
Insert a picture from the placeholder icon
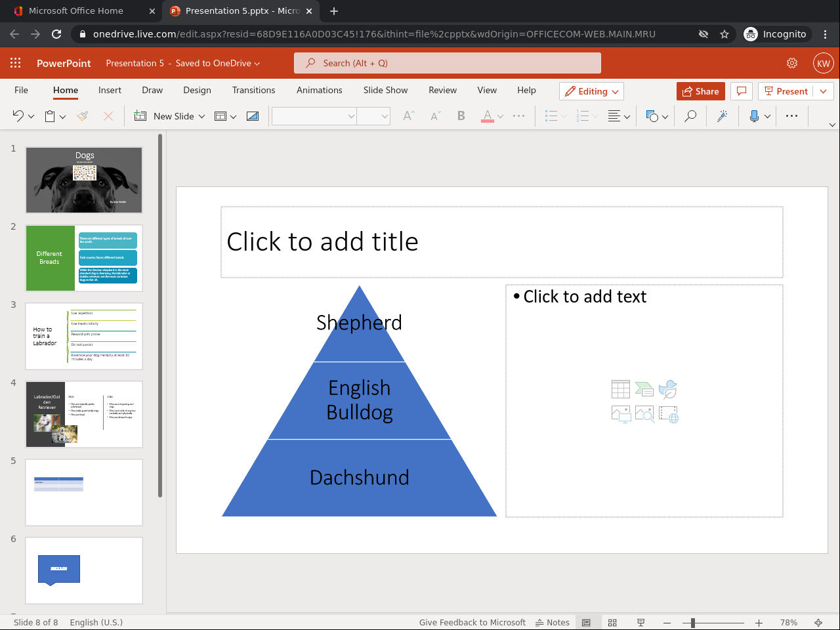(x=621, y=413)
